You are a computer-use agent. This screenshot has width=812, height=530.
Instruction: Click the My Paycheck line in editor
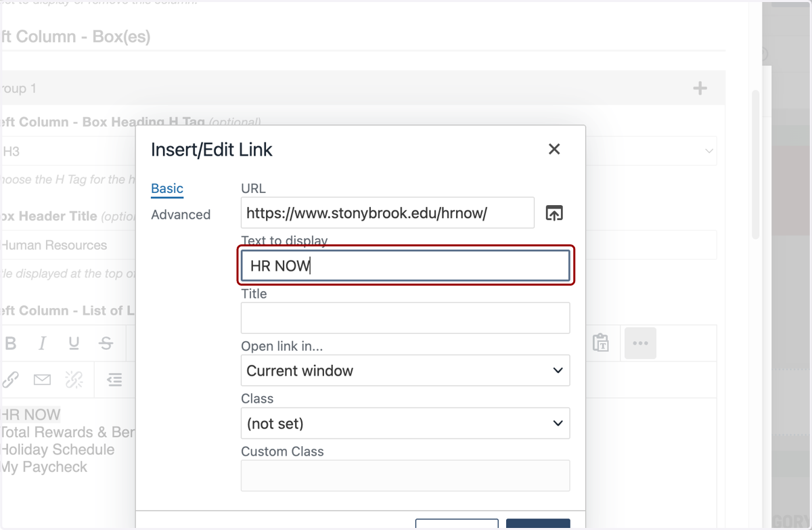(44, 467)
